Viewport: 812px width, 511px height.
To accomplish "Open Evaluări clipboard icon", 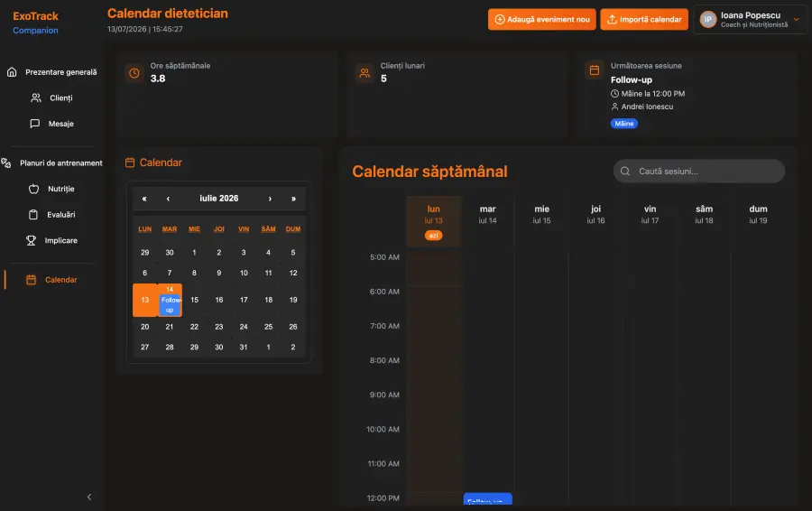I will click(x=33, y=215).
